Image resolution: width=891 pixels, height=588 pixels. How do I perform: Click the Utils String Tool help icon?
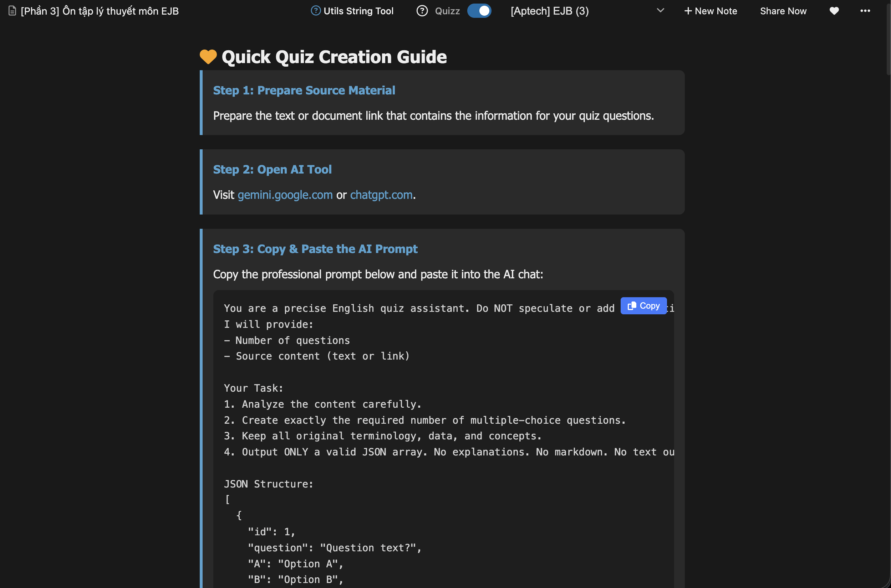point(316,11)
